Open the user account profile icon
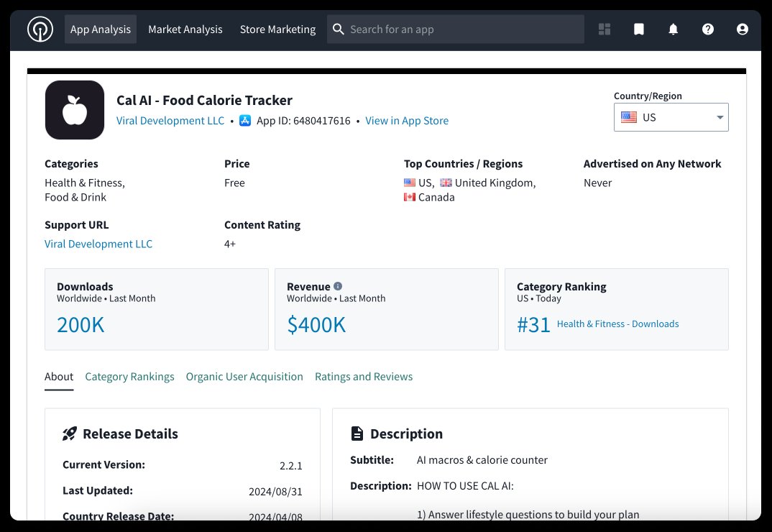 coord(743,29)
